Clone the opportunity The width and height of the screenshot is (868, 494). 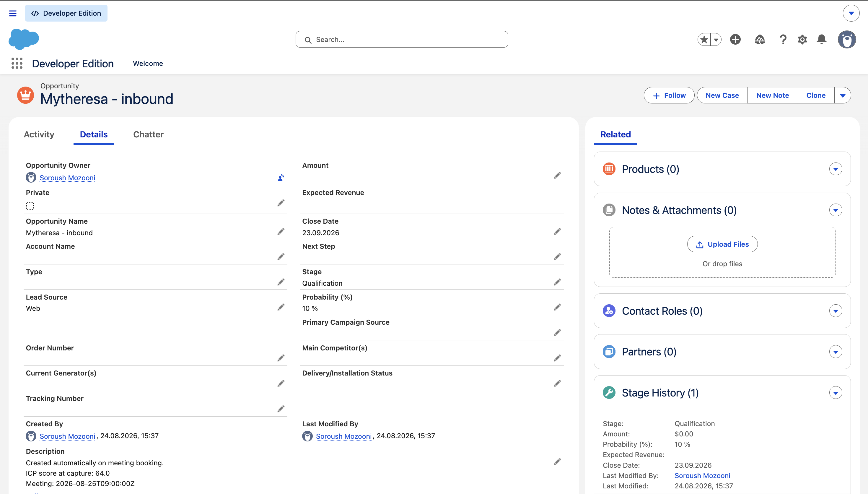click(x=816, y=95)
